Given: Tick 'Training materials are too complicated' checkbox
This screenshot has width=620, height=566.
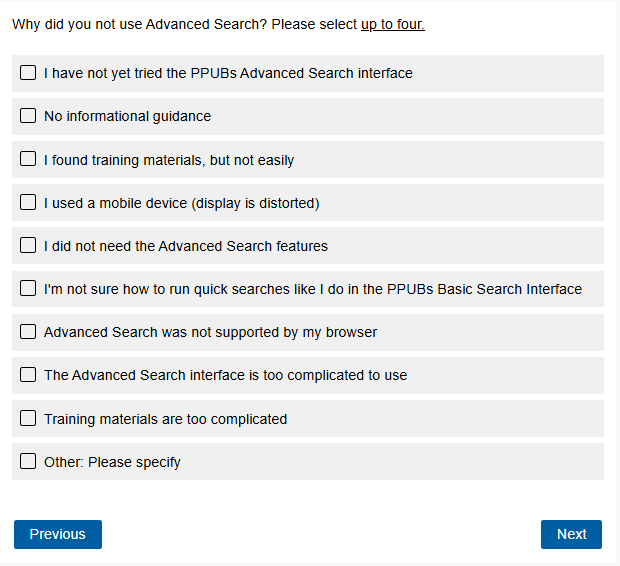Looking at the screenshot, I should pyautogui.click(x=28, y=419).
